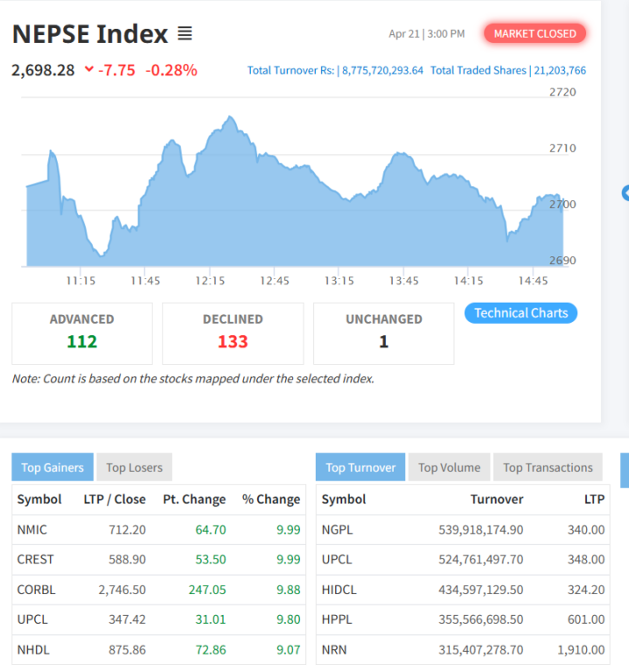This screenshot has width=629, height=672.
Task: Click the HIDCL symbol
Action: [339, 590]
